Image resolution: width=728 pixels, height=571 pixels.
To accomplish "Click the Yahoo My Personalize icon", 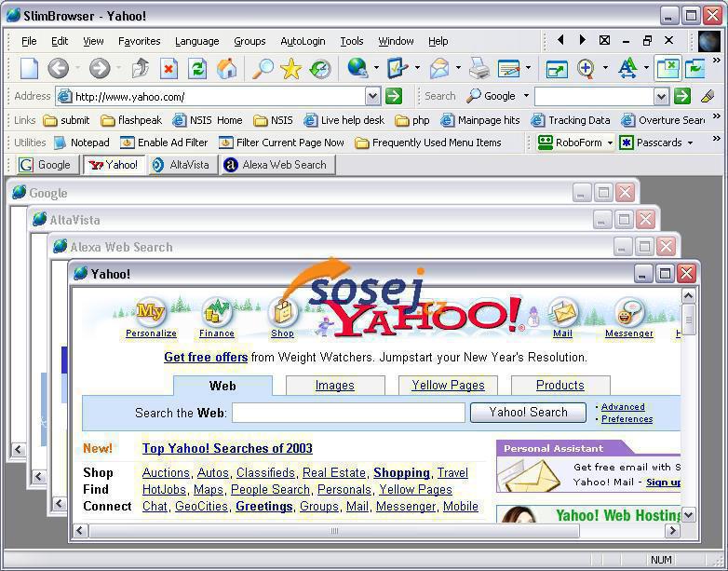I will tap(151, 312).
